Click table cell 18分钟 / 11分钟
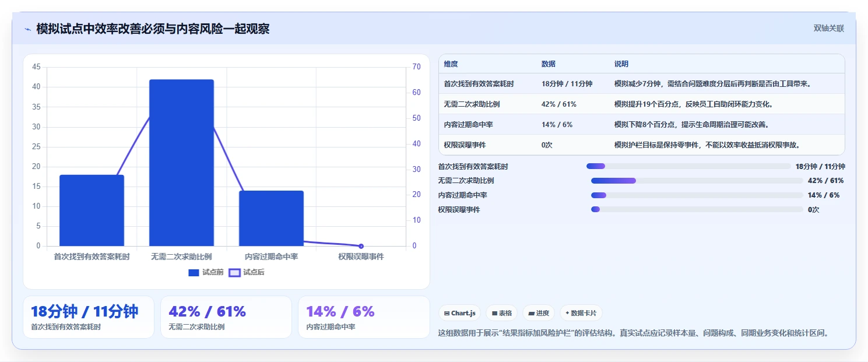Viewport: 868px width, 362px height. click(x=567, y=84)
